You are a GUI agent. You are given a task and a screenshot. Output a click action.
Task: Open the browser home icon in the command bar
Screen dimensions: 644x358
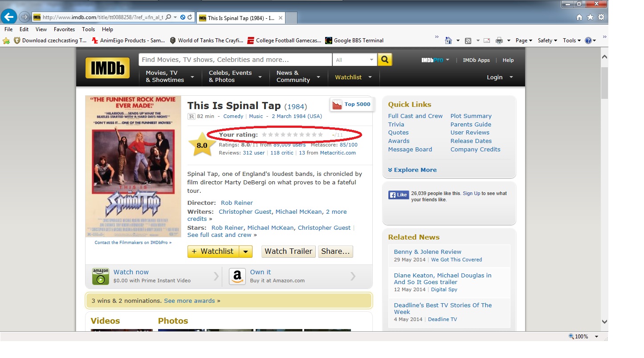pos(448,41)
